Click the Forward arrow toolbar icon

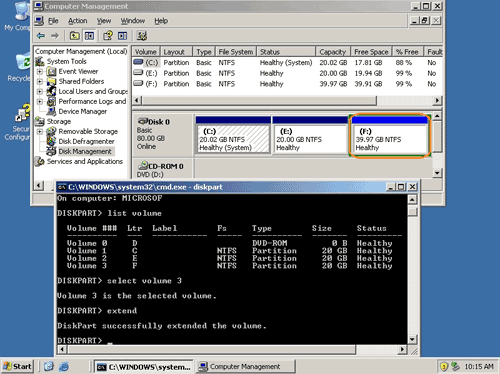[x=55, y=35]
